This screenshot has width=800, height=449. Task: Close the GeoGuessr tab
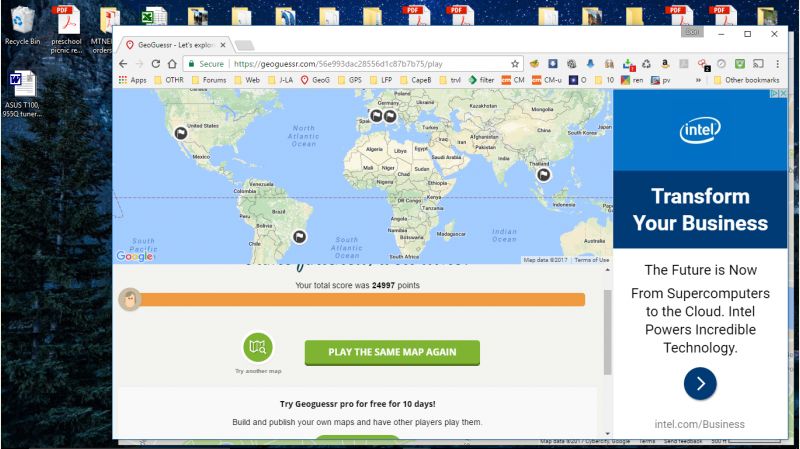pyautogui.click(x=223, y=45)
